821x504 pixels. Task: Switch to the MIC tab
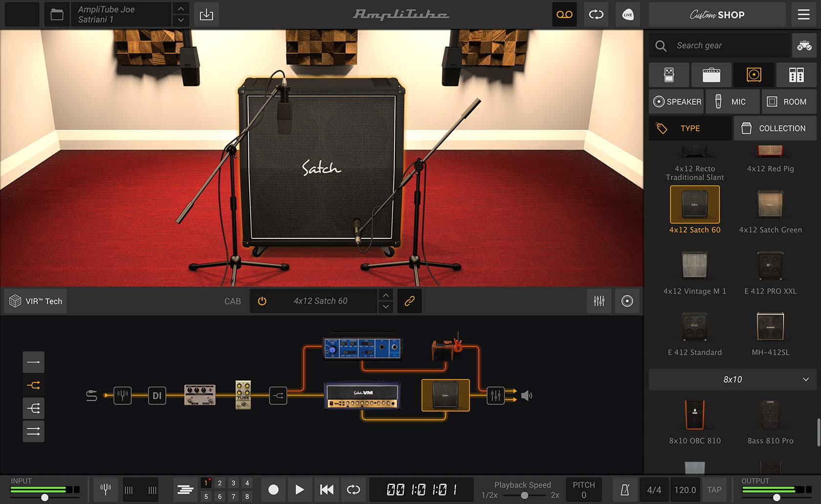coord(733,102)
